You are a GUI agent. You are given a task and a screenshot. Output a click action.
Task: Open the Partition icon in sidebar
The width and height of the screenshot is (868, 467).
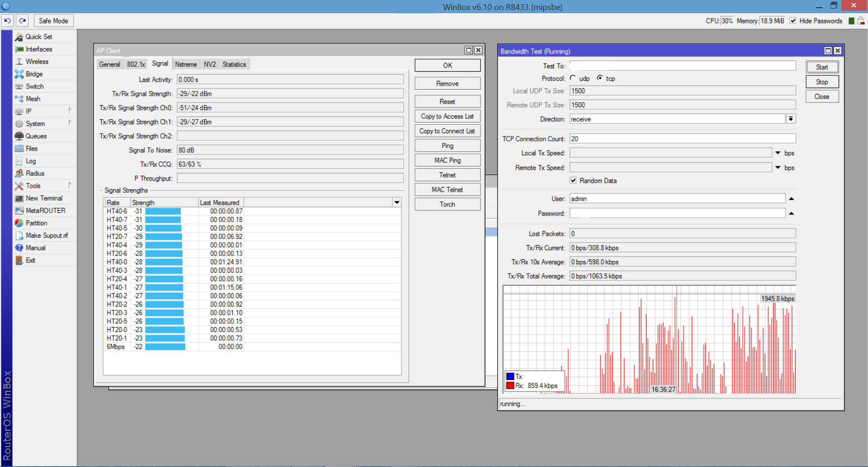click(19, 223)
